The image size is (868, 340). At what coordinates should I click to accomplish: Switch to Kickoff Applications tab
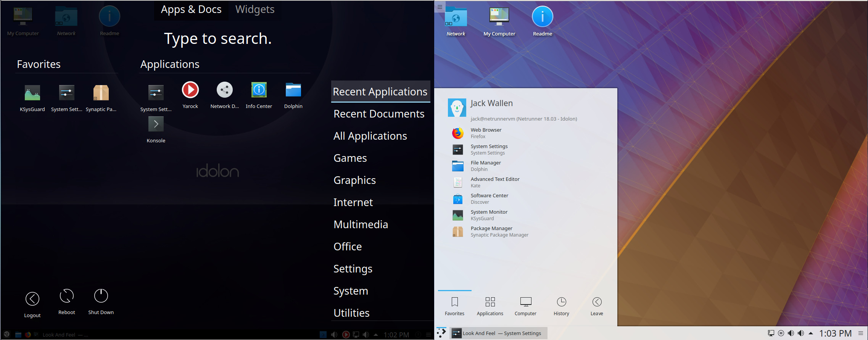490,306
